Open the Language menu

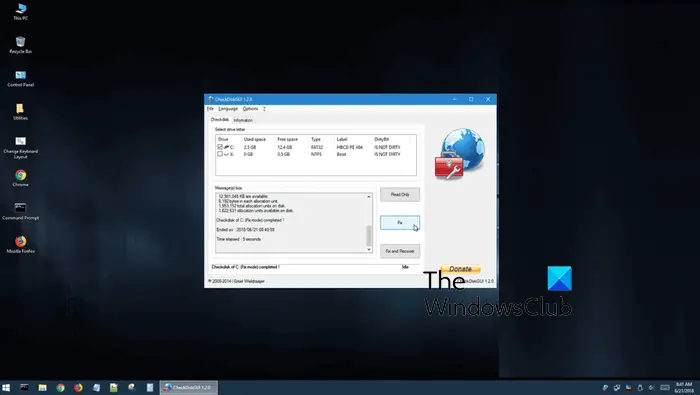228,109
